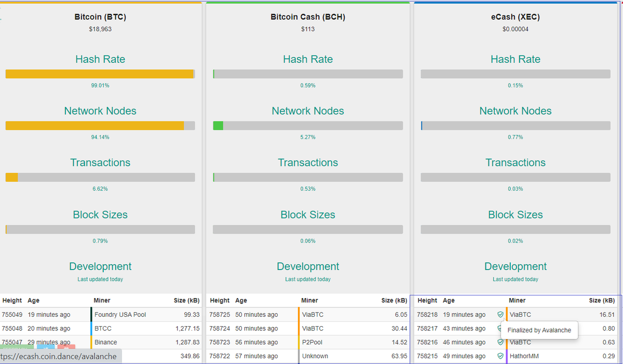Click the eCash network nodes 0.77% bar
This screenshot has width=623, height=364.
pos(516,126)
